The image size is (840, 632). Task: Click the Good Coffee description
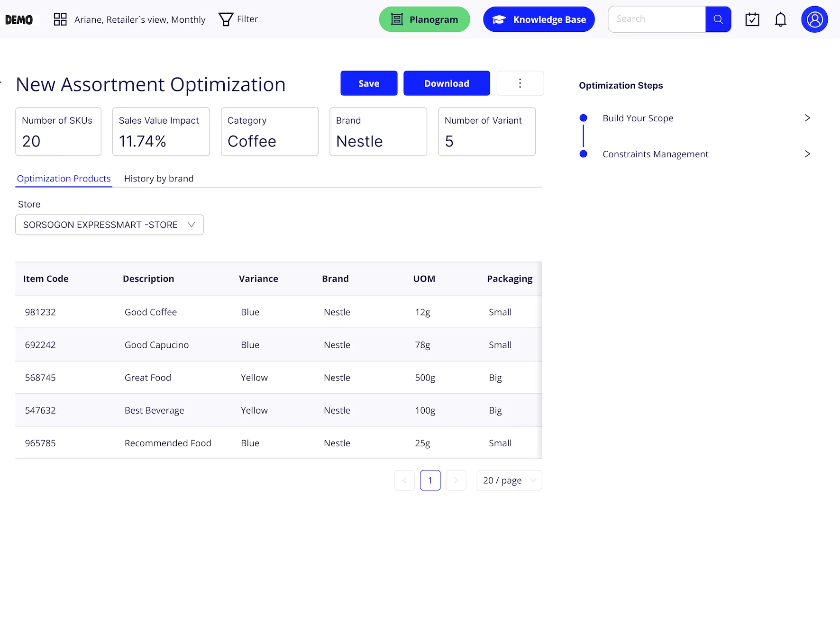click(x=151, y=312)
